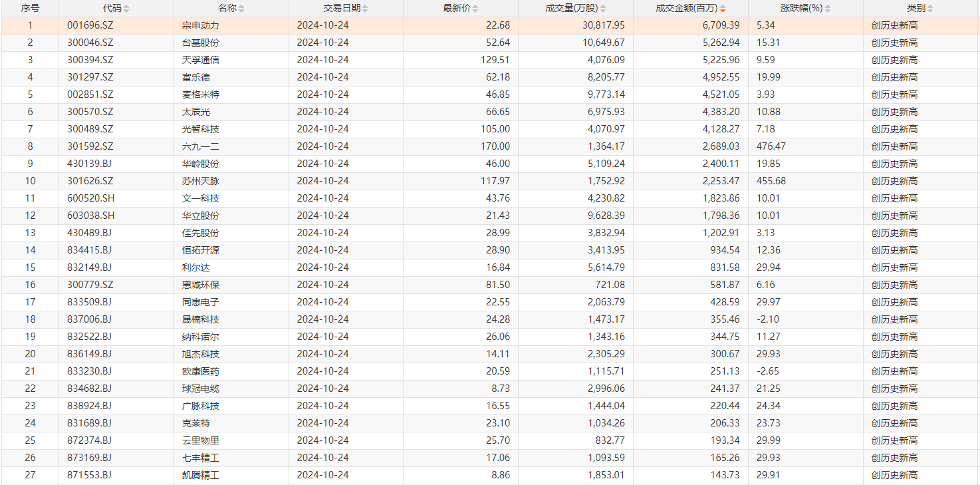Click the change value 476.47

771,146
